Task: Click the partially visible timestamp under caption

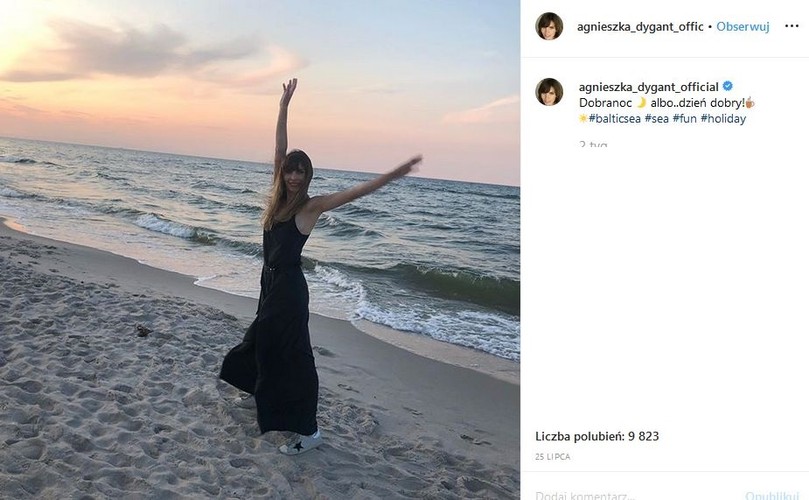Action: click(x=593, y=143)
